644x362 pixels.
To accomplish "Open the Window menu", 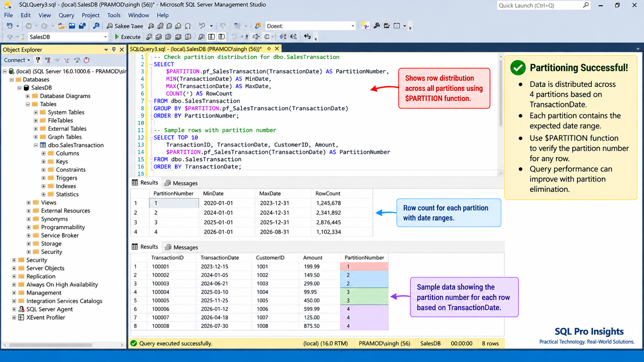I will point(138,15).
